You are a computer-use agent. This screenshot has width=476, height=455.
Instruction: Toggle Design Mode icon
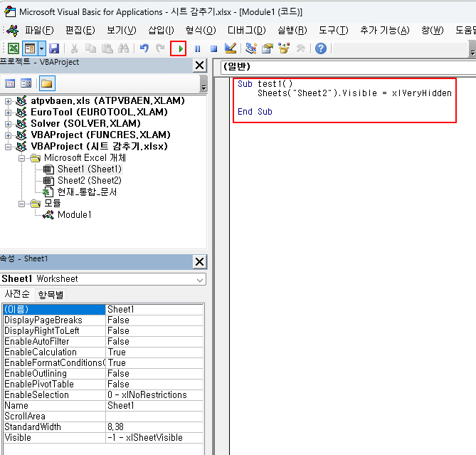(x=231, y=48)
